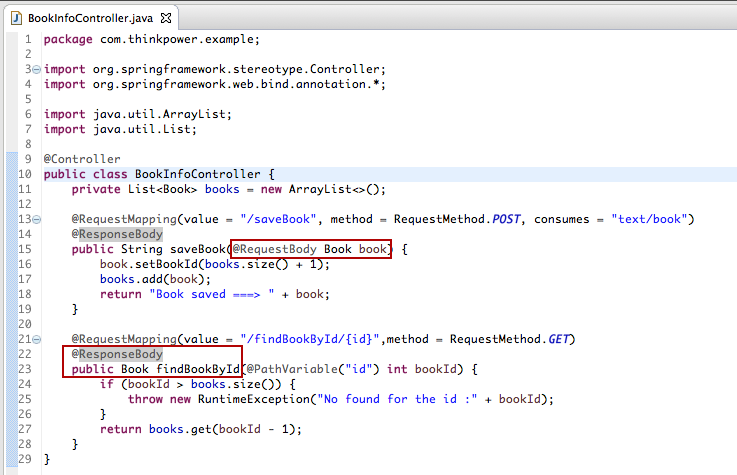The image size is (737, 475).
Task: Click the findBookById method name
Action: 198,369
